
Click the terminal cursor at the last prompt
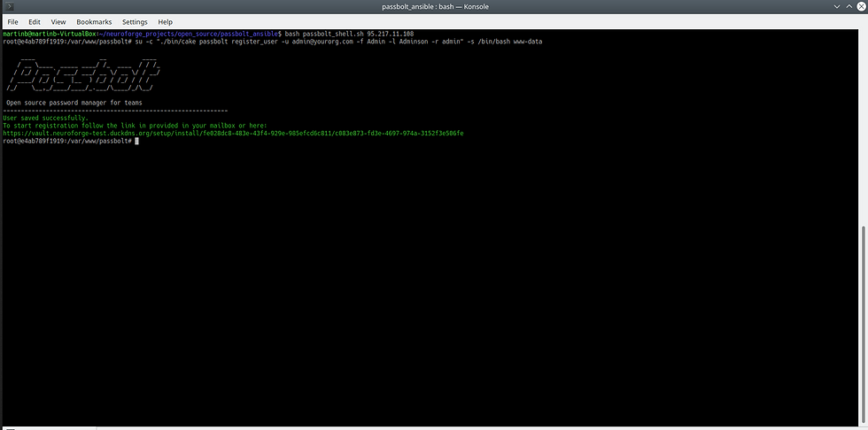tap(136, 141)
